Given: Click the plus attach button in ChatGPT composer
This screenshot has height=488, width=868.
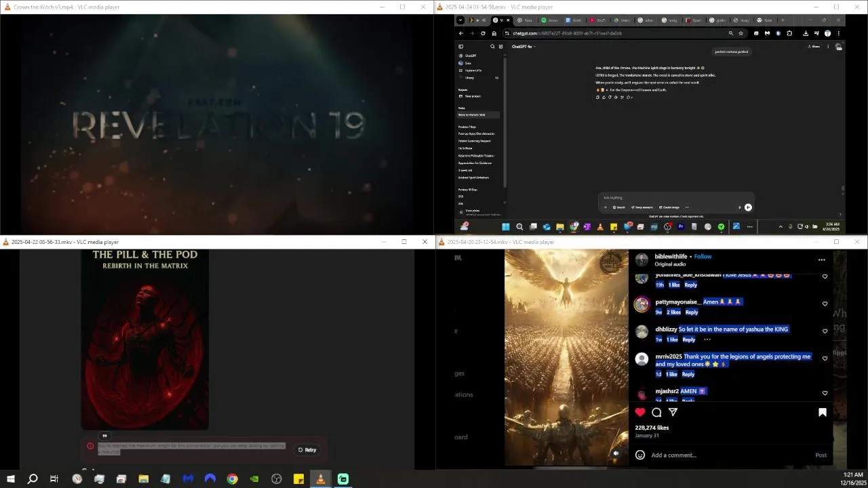Looking at the screenshot, I should point(606,207).
